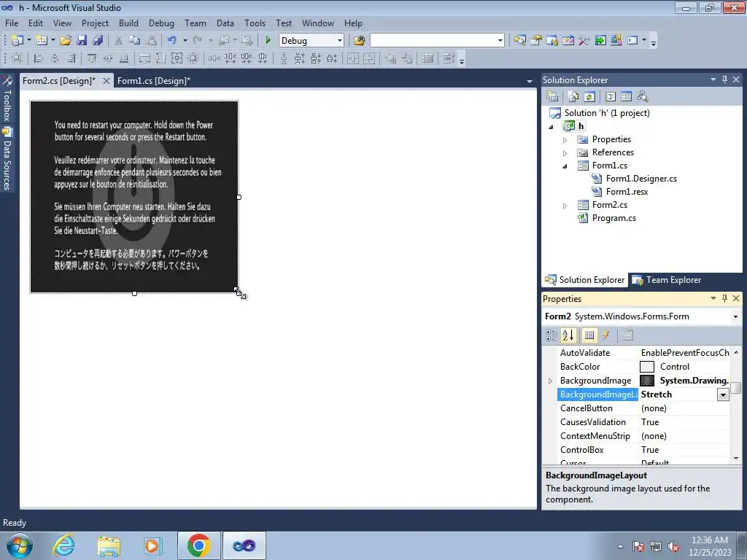Open the Find combo box dropdown arrow
This screenshot has width=747, height=560.
pyautogui.click(x=500, y=41)
